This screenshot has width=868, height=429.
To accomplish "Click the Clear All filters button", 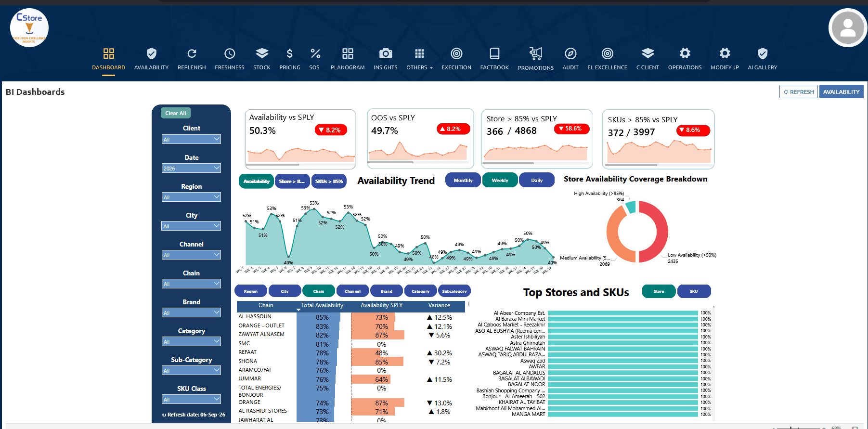I will click(176, 113).
